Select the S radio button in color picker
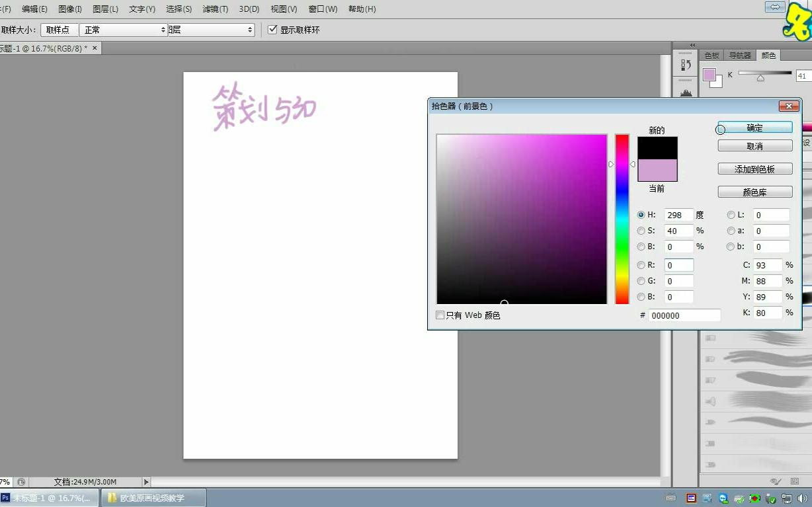The image size is (812, 507). pos(641,231)
